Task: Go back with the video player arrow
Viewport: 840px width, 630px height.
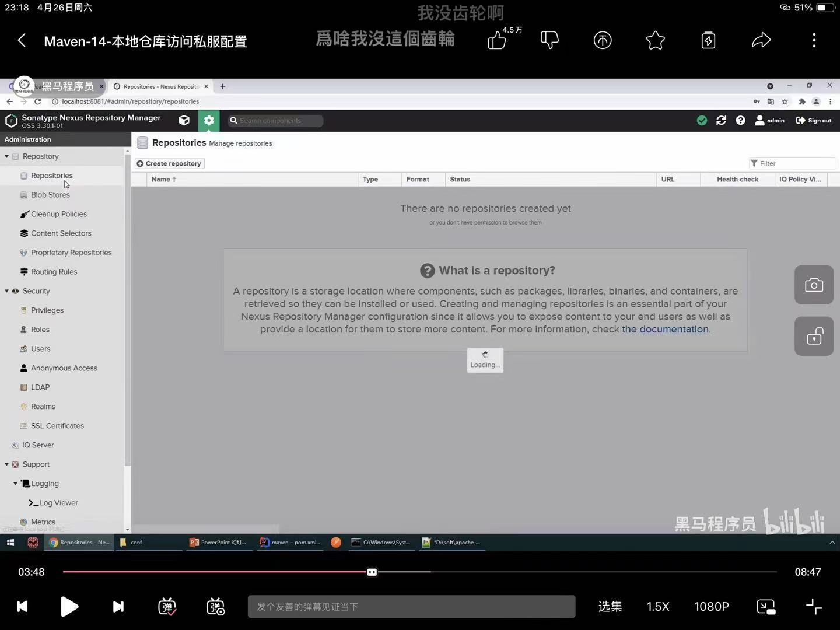Action: coord(22,40)
